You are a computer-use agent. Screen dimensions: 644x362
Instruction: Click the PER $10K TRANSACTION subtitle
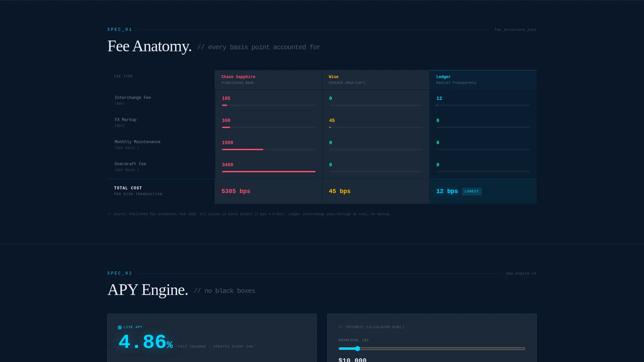click(x=138, y=194)
